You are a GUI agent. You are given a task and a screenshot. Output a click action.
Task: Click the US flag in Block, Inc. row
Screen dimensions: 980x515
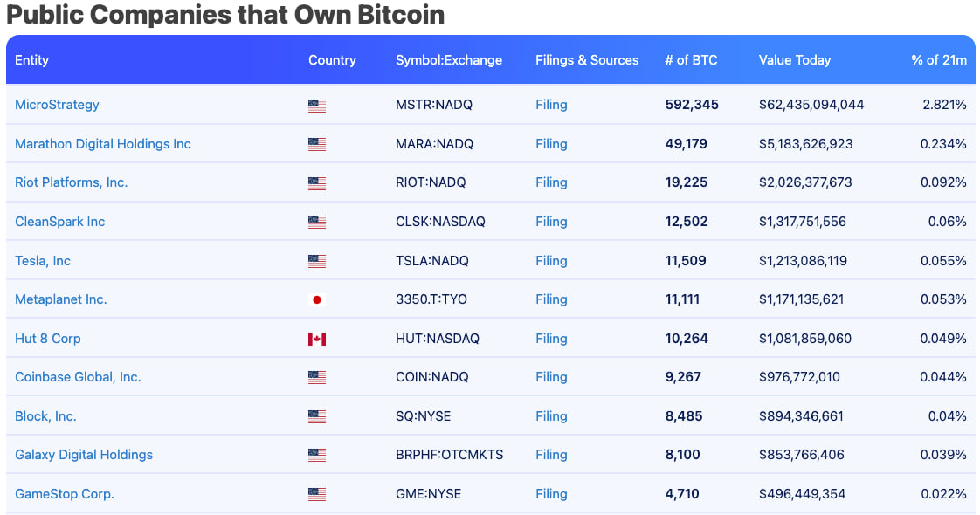click(317, 416)
